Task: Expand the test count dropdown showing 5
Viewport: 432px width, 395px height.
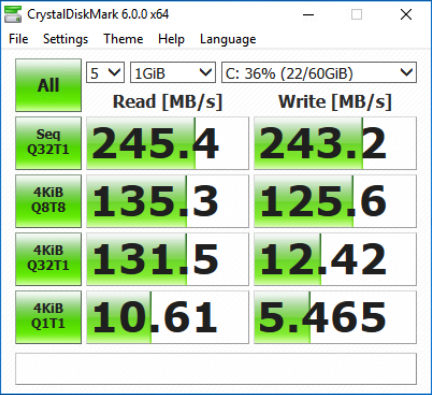Action: click(x=105, y=72)
